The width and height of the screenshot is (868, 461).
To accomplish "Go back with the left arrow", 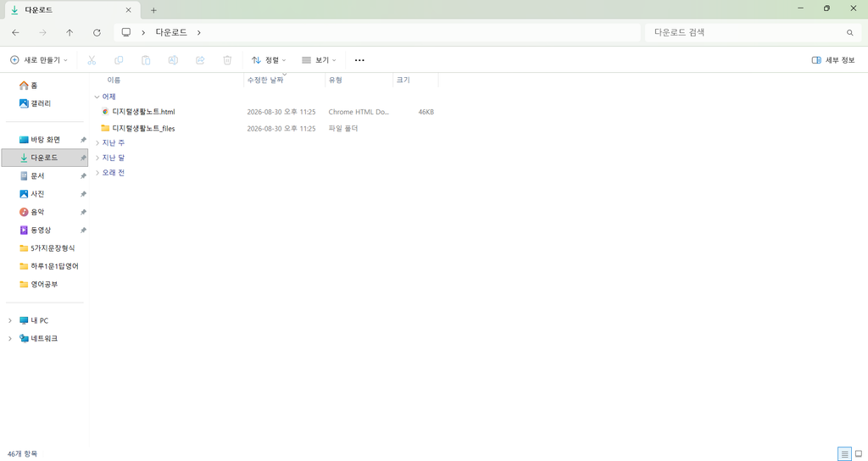I will point(15,33).
